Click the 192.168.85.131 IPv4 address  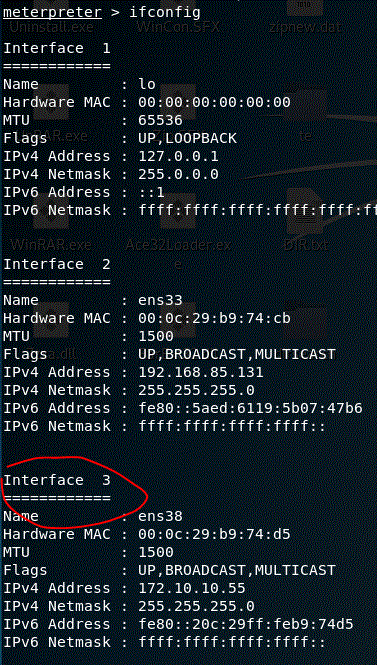pos(201,372)
